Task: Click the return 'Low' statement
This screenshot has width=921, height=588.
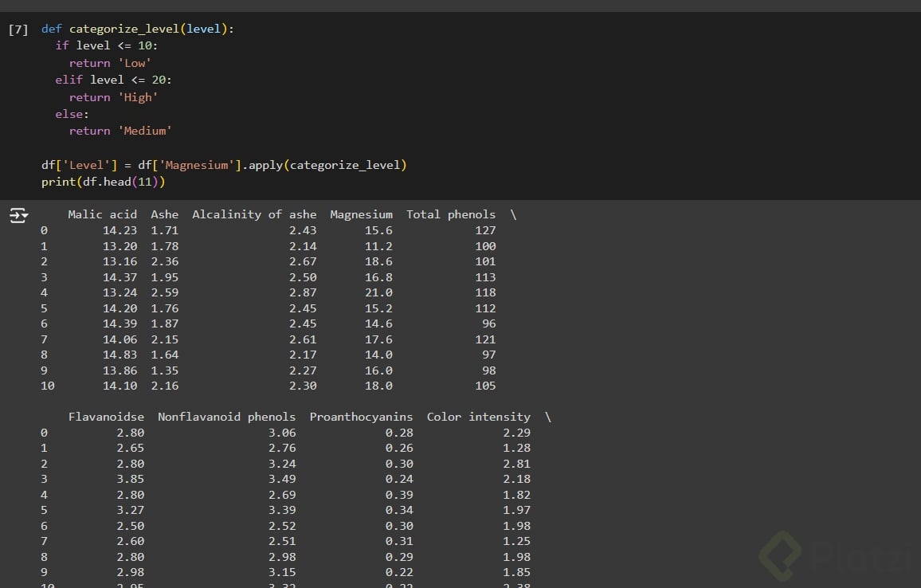Action: (x=111, y=63)
